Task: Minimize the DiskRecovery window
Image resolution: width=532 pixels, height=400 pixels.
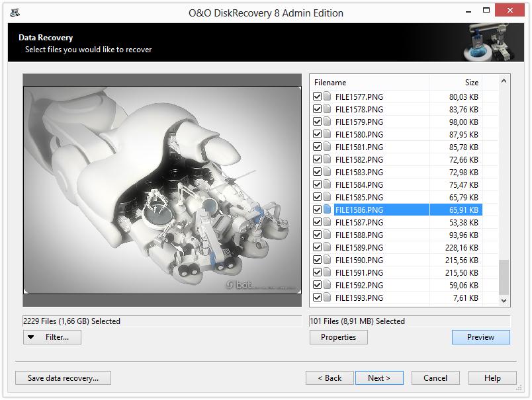Action: tap(468, 11)
